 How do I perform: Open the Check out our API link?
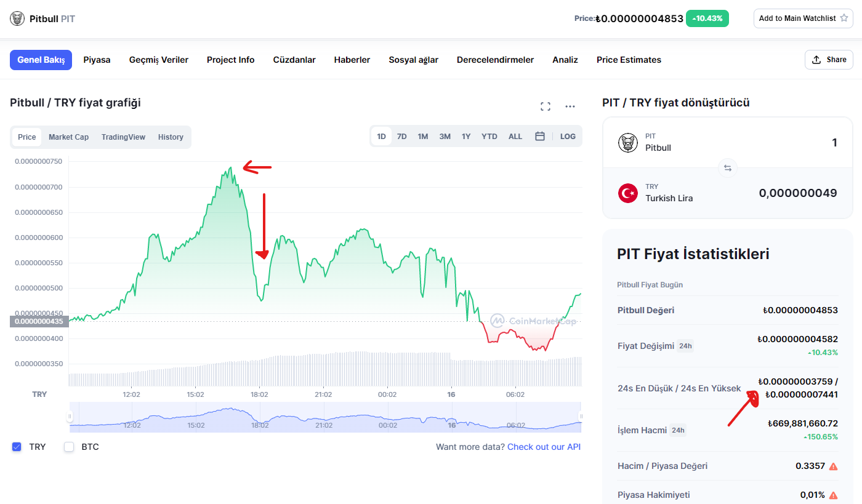click(x=544, y=447)
